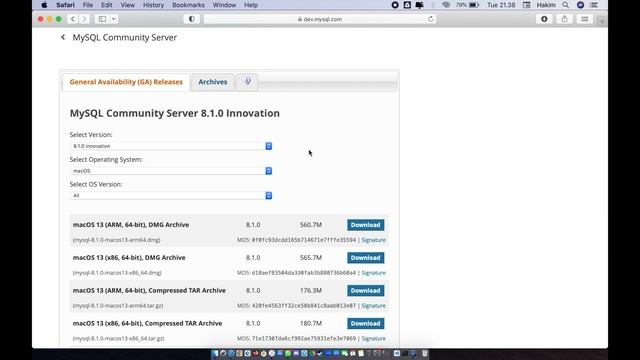The width and height of the screenshot is (640, 360).
Task: Open the sidebar button's dropdown chevron
Action: (113, 19)
